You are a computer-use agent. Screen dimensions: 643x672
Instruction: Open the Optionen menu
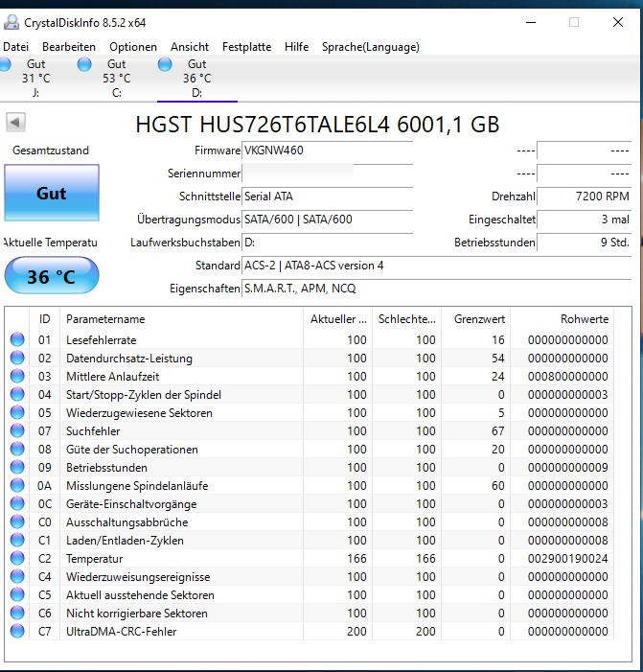(x=133, y=47)
